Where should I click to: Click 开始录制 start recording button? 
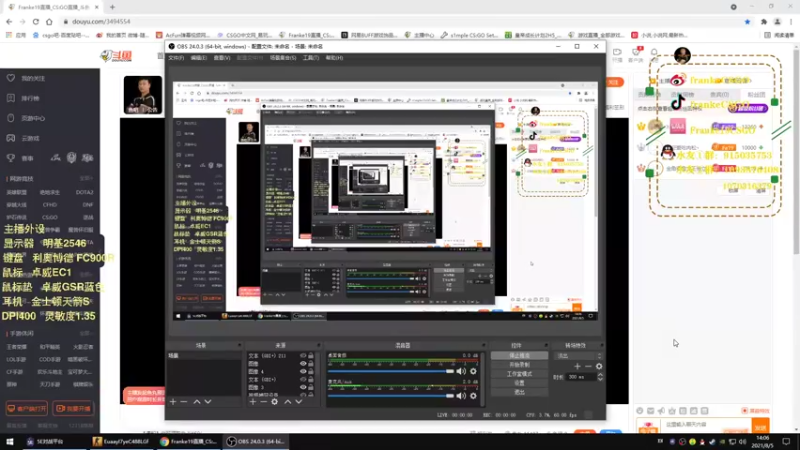pos(519,365)
